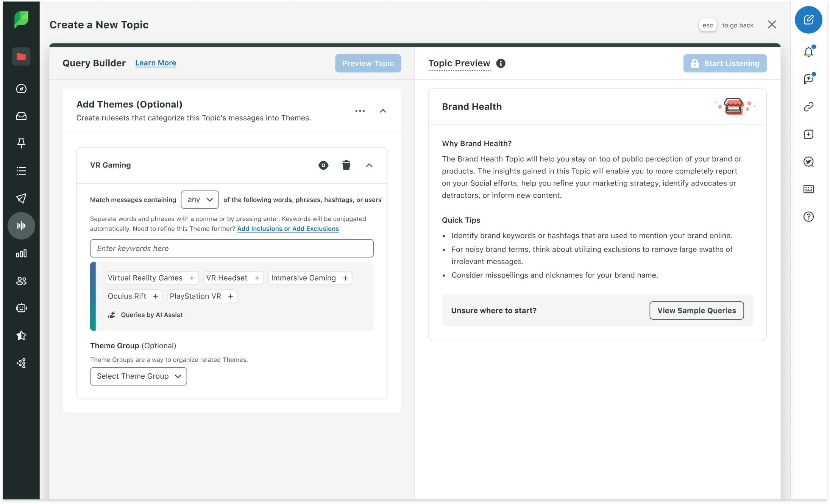Image resolution: width=830 pixels, height=504 pixels.
Task: Toggle visibility of the VR Gaming theme
Action: 323,165
